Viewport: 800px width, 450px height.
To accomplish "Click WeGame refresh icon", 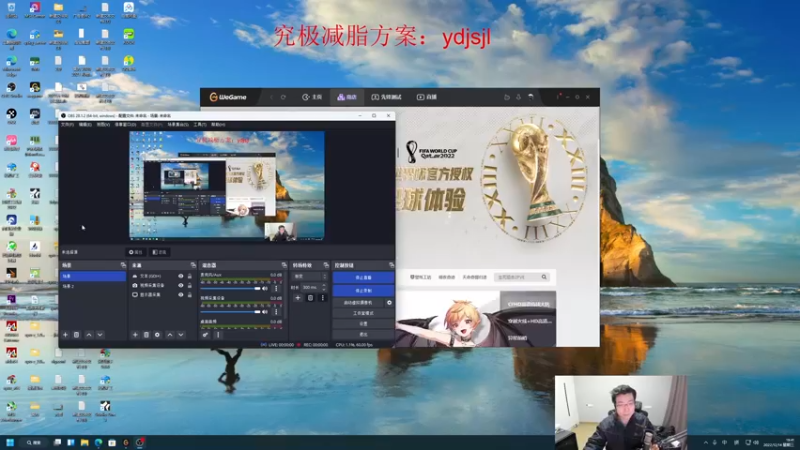I will 283,97.
